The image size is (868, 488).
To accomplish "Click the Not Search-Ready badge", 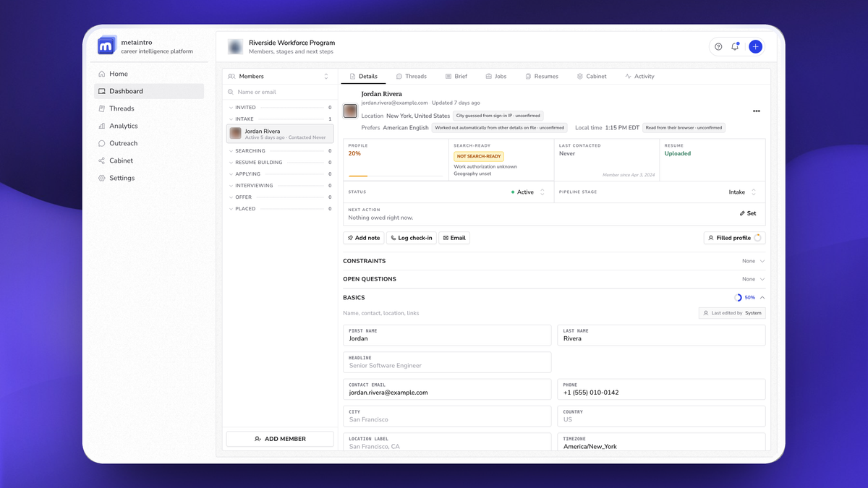I will point(479,156).
